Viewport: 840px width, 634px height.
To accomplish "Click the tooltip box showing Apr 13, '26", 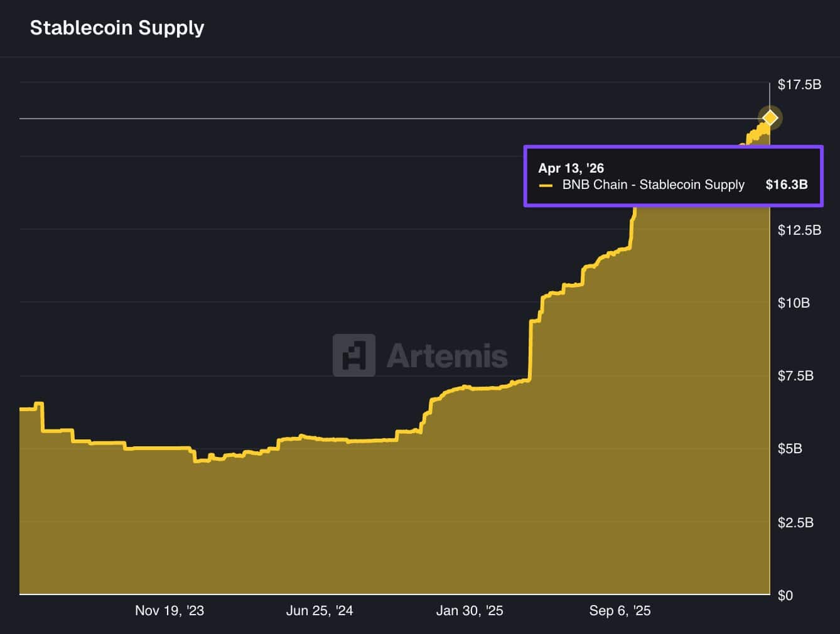I will pos(673,176).
